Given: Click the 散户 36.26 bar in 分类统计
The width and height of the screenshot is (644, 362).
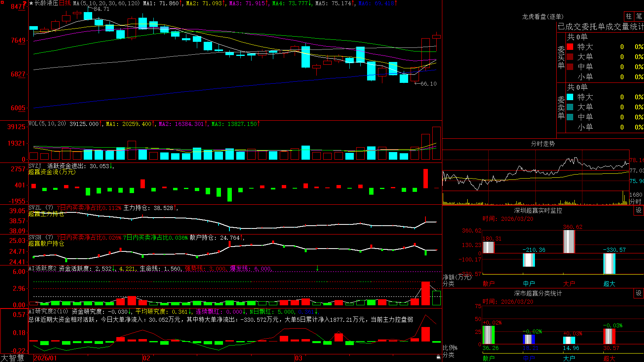Looking at the screenshot, I should click(488, 335).
